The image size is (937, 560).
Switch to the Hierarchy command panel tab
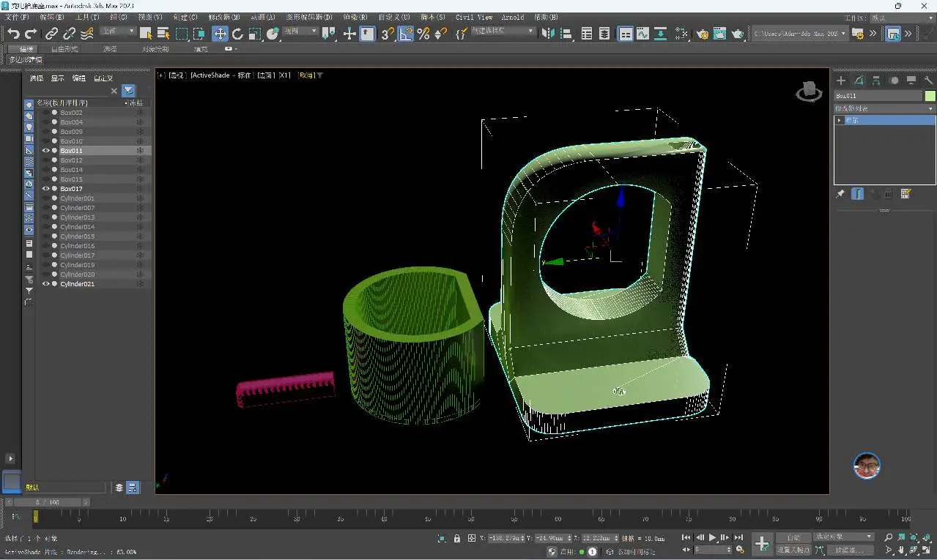pyautogui.click(x=876, y=81)
